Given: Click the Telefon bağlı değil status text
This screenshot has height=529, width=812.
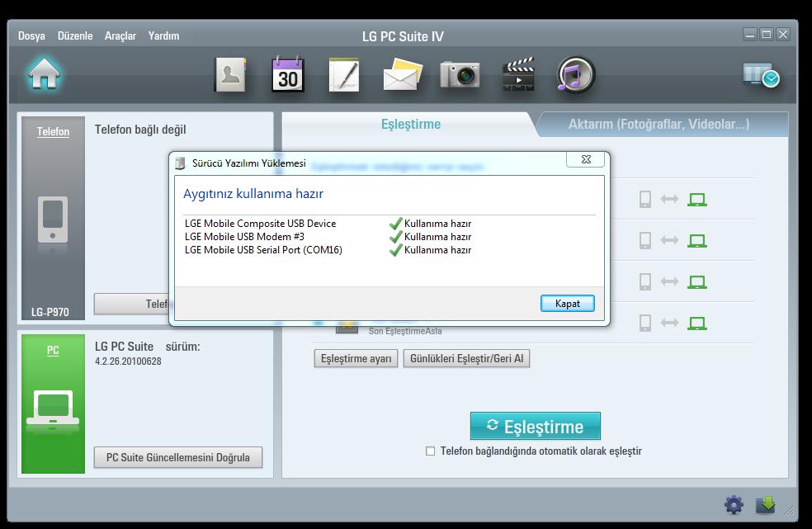Looking at the screenshot, I should point(140,130).
